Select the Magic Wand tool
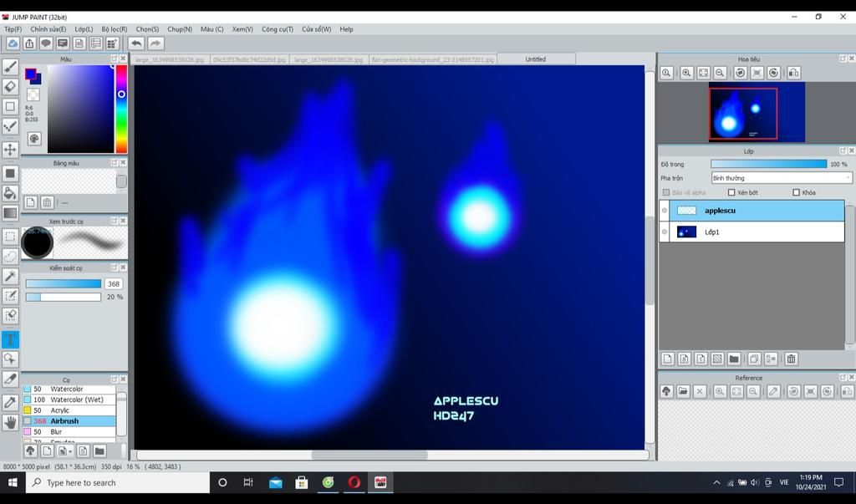Viewport: 856px width, 504px height. 10,276
